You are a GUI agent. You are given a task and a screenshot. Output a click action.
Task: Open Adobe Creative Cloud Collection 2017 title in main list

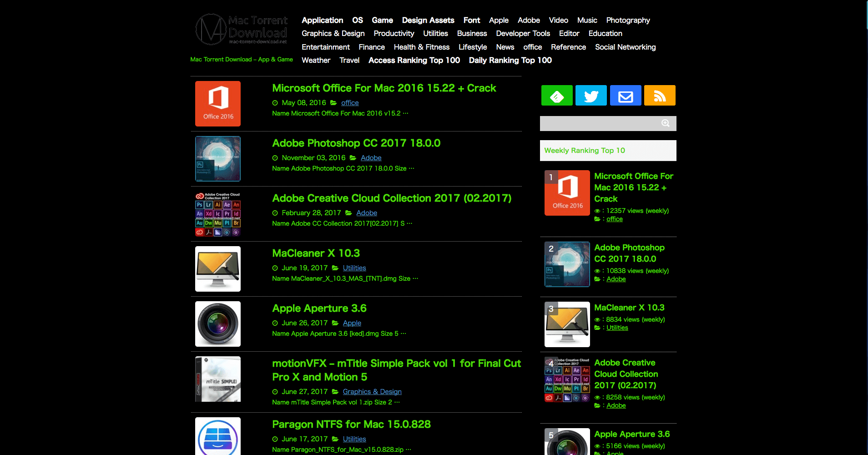(392, 198)
